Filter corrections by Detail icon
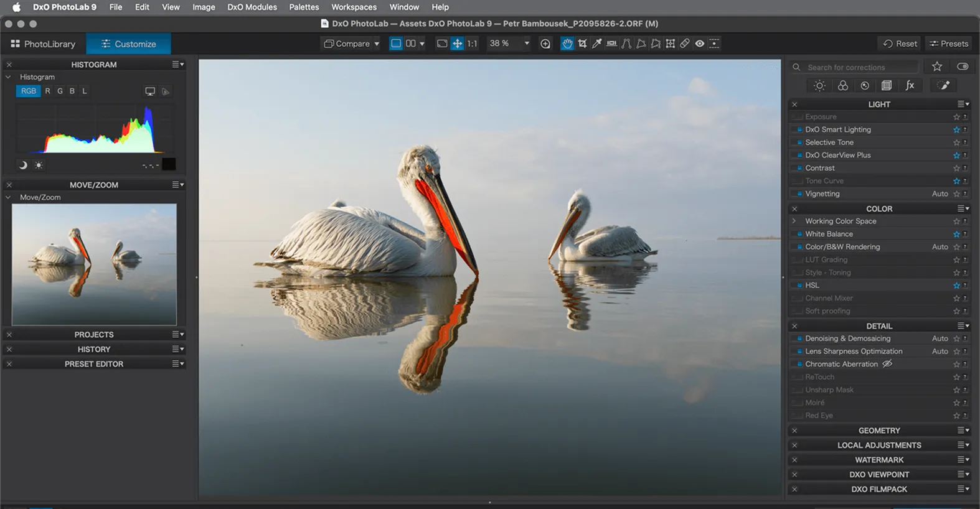This screenshot has height=509, width=980. tap(865, 86)
